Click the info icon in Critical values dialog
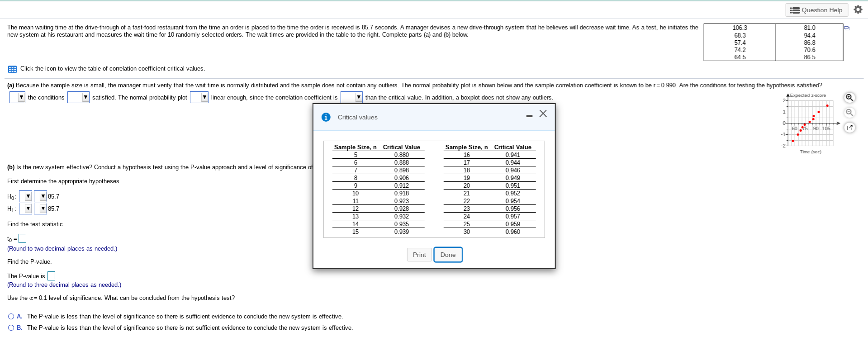 326,117
